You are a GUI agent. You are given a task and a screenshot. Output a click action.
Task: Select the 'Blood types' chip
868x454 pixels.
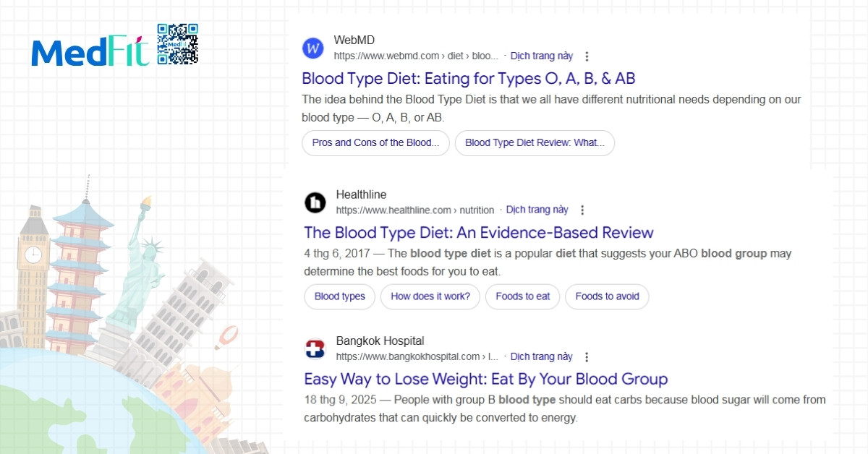point(340,296)
